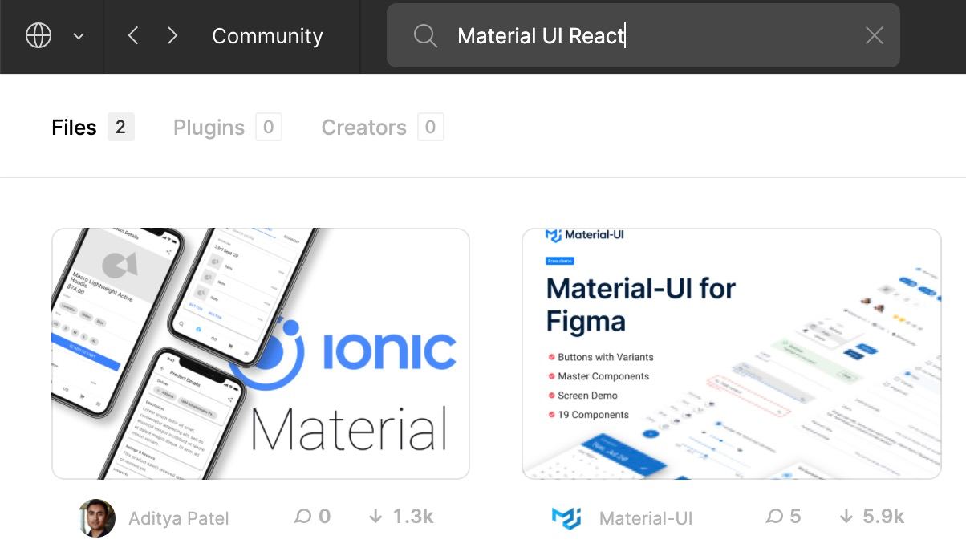Click the Files count badge 2

121,127
